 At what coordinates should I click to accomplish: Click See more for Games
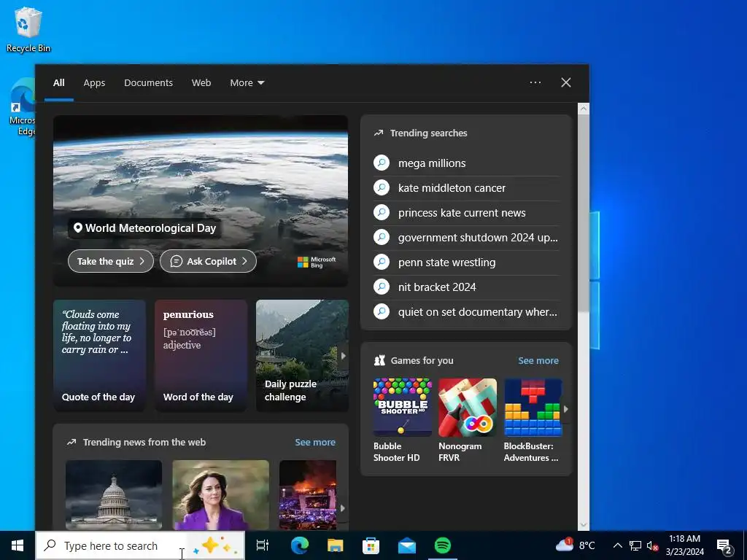538,360
